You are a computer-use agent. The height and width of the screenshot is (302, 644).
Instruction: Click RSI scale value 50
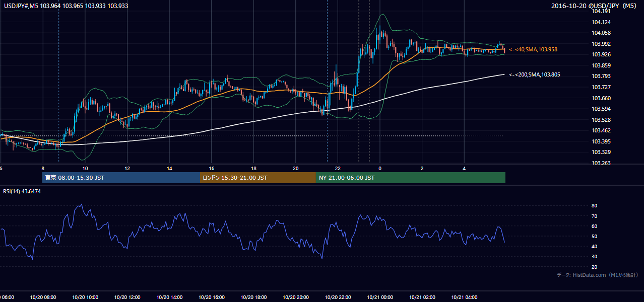594,236
